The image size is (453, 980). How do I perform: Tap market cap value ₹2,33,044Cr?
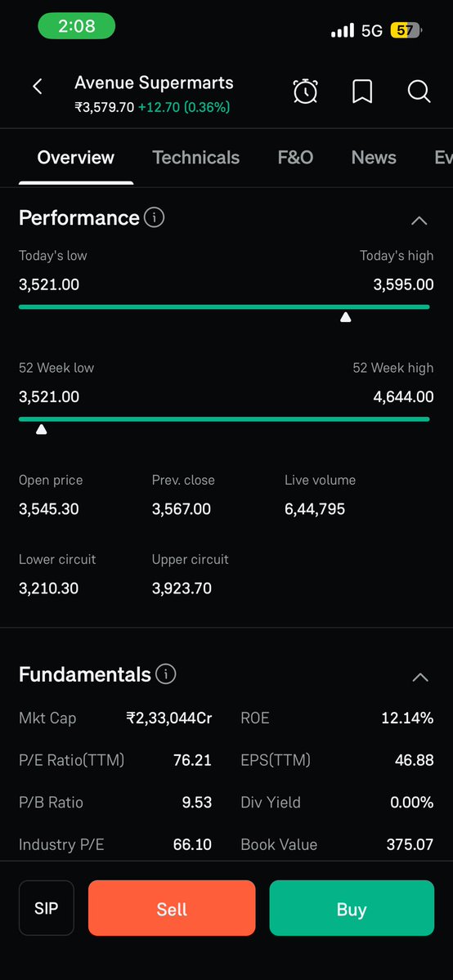pyautogui.click(x=169, y=718)
